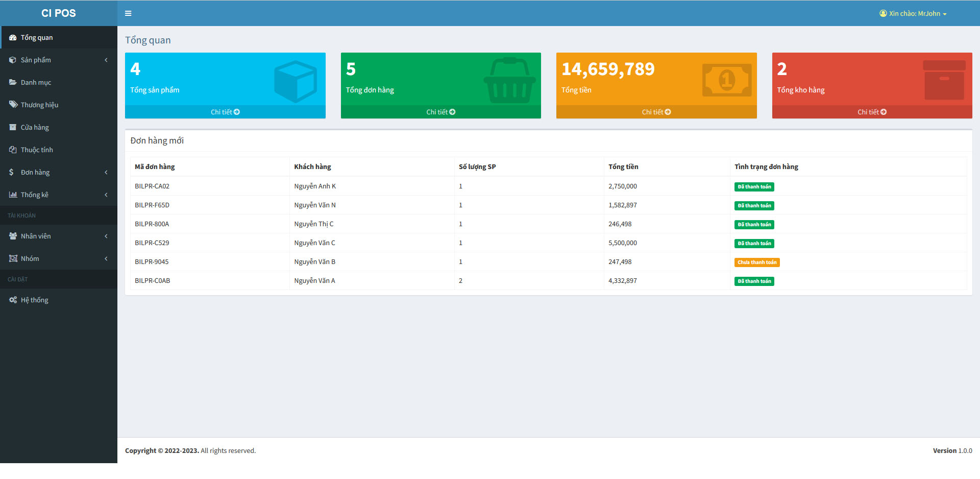The image size is (980, 479).
Task: Expand the Nhóm submenu
Action: tap(106, 258)
